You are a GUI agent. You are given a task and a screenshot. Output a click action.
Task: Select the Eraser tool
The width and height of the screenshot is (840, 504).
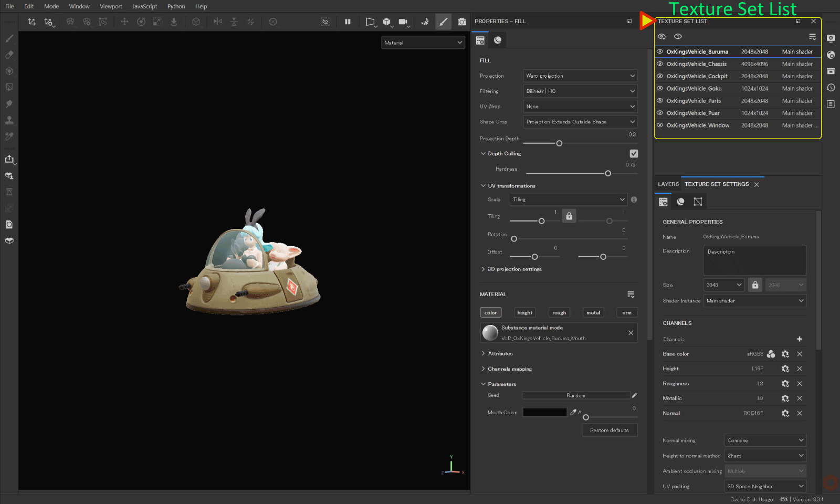point(9,55)
